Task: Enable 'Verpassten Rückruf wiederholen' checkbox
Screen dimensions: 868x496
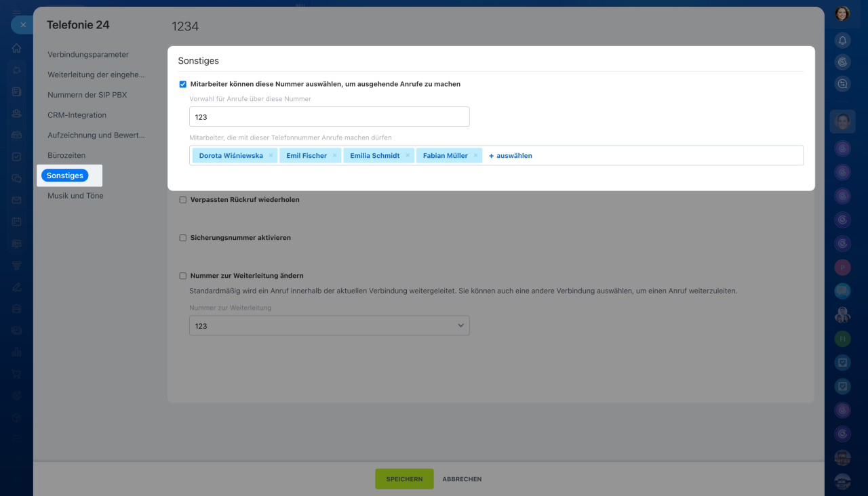Action: pos(182,200)
